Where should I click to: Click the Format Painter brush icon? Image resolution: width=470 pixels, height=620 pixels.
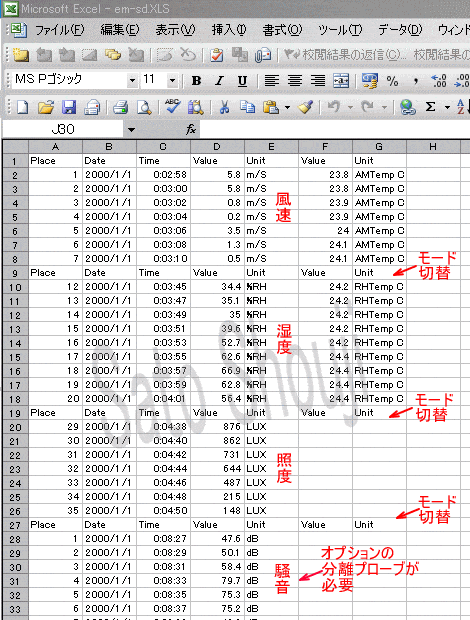306,107
